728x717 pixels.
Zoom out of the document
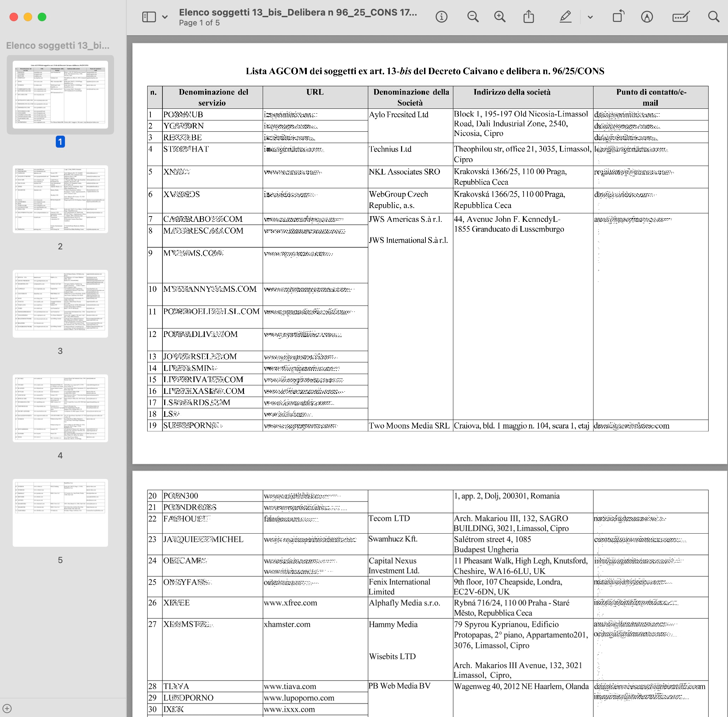pyautogui.click(x=472, y=17)
